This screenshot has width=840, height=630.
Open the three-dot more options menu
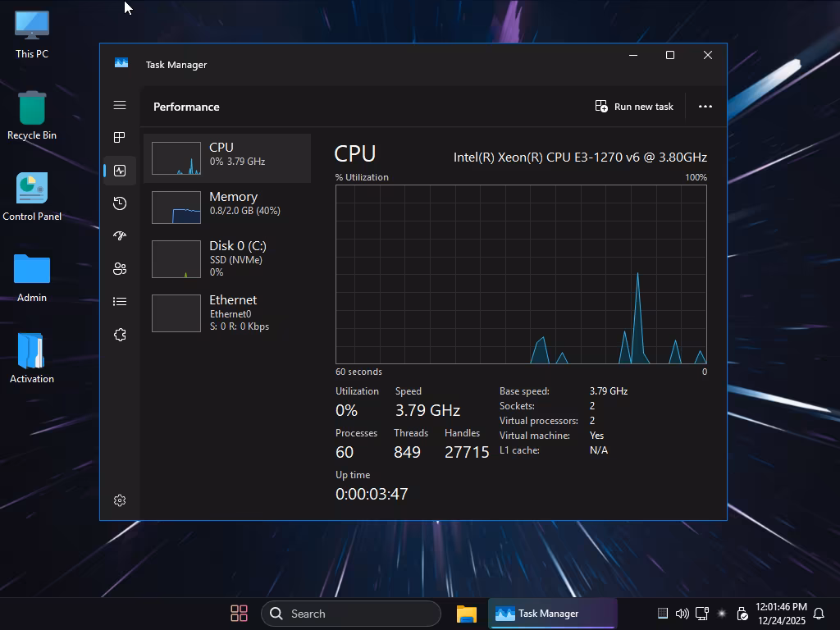[705, 107]
